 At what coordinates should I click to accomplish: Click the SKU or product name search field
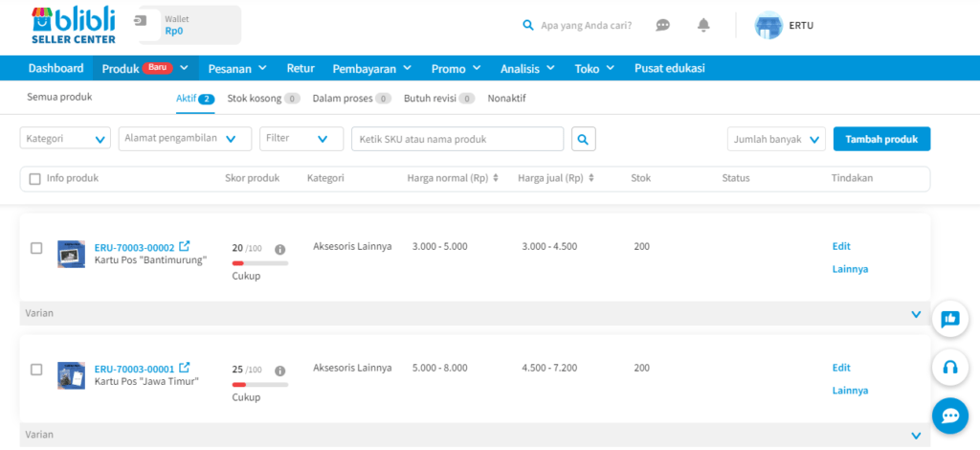point(457,139)
